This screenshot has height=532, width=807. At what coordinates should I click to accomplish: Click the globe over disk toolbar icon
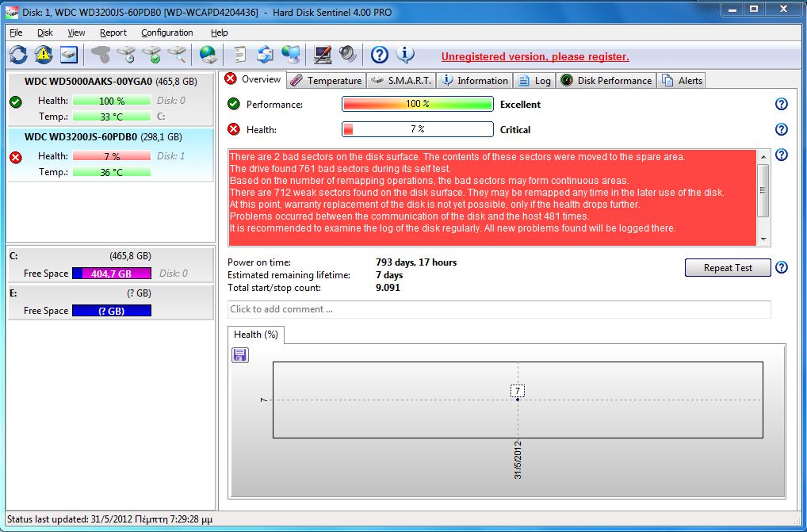[x=208, y=55]
